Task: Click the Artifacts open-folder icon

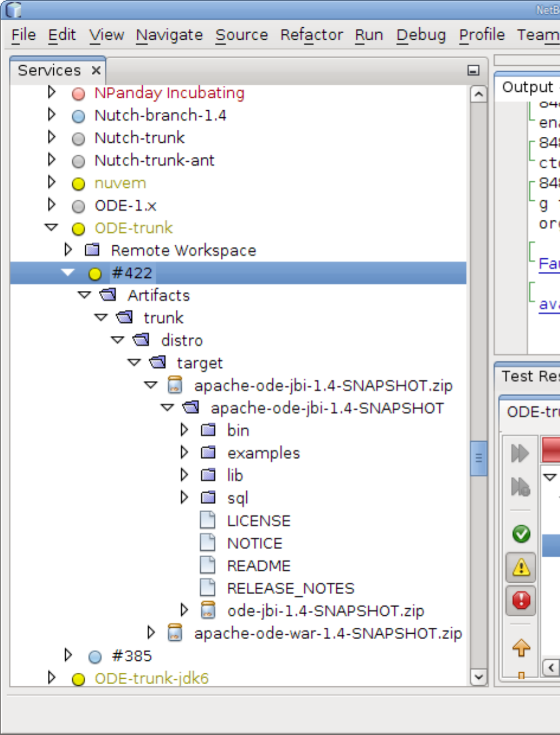Action: pos(108,294)
